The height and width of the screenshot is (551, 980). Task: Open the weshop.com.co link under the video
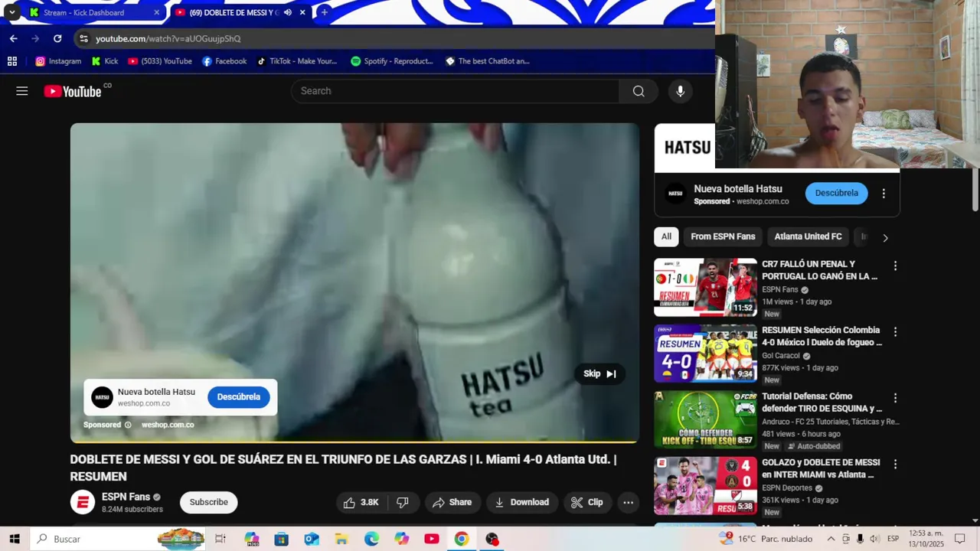coord(168,425)
